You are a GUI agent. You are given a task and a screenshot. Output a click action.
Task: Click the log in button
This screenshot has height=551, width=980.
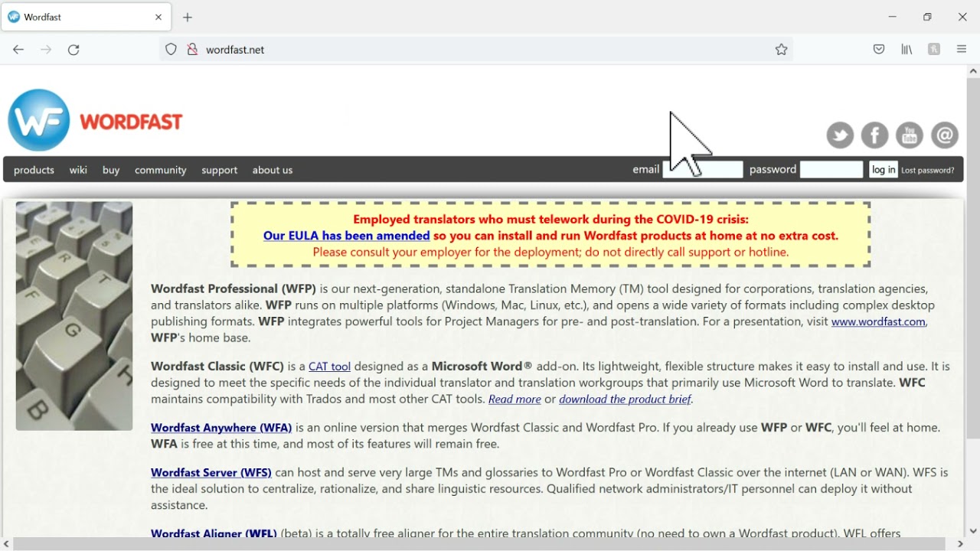pos(884,170)
